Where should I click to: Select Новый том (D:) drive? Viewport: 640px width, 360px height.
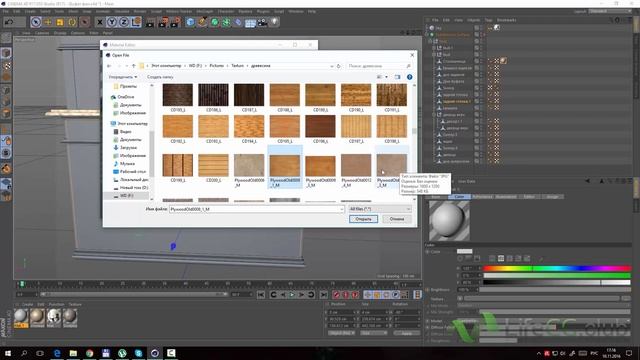click(130, 187)
